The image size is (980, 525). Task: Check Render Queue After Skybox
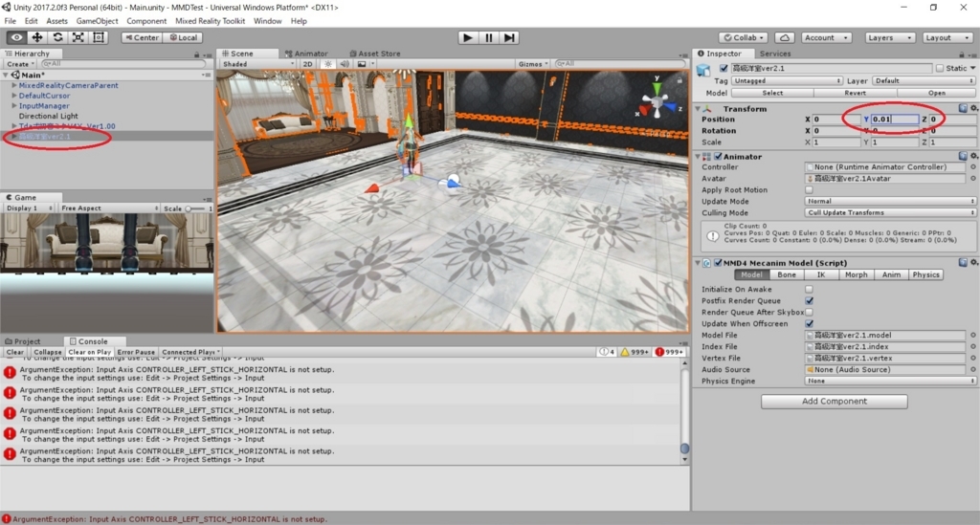[809, 312]
